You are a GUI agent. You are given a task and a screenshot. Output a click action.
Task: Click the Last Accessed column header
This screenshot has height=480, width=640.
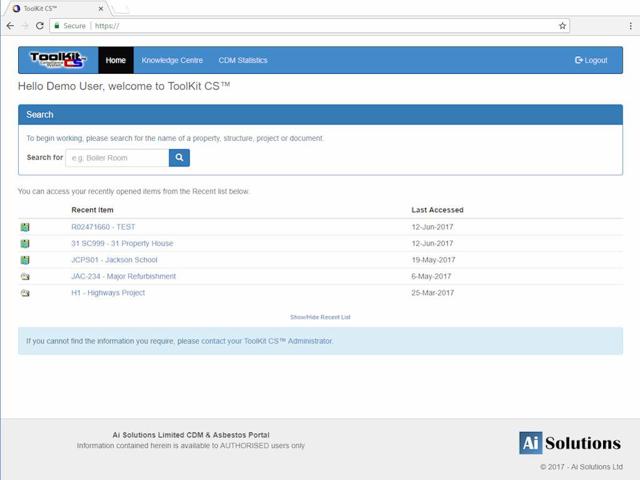point(438,210)
